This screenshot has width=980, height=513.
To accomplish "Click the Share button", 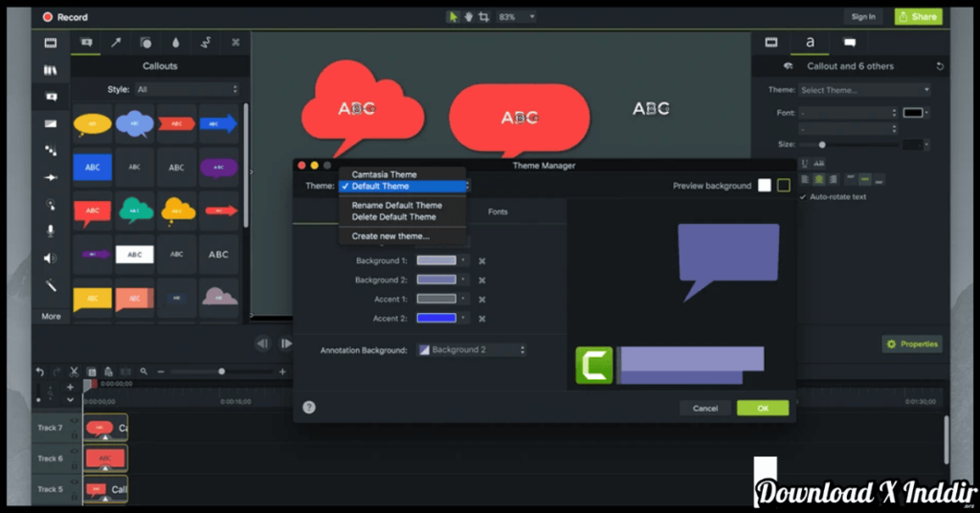I will point(918,17).
